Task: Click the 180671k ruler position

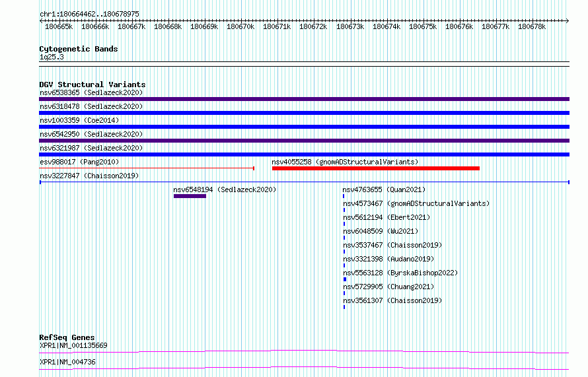Action: (277, 26)
